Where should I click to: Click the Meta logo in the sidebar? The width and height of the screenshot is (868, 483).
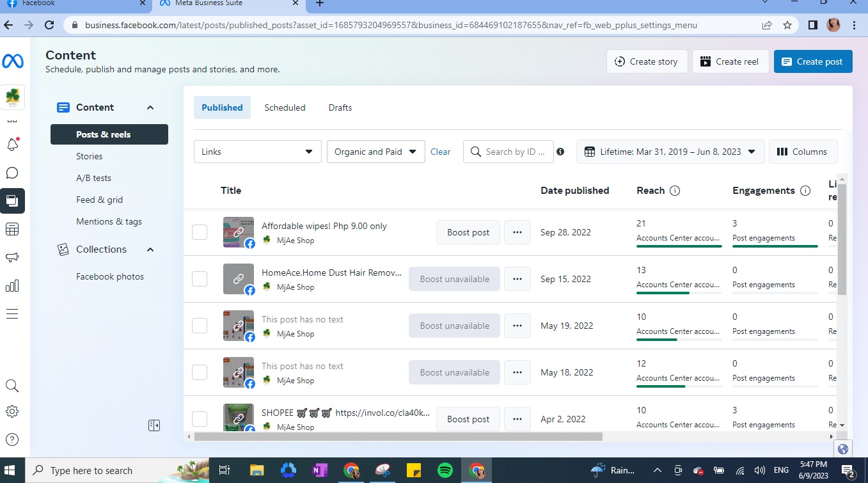tap(13, 61)
